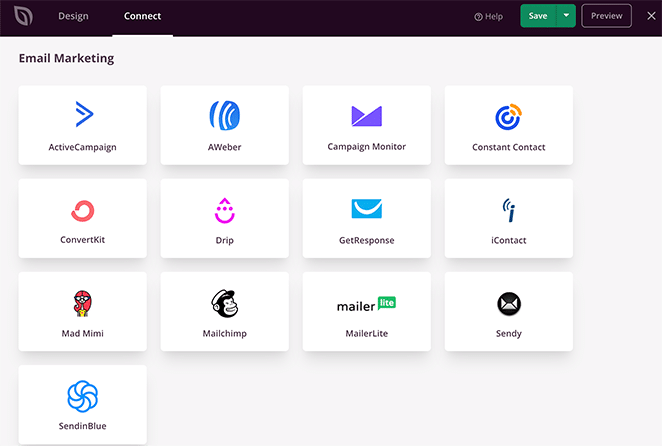Switch to the Design tab
The image size is (662, 446).
[x=73, y=16]
